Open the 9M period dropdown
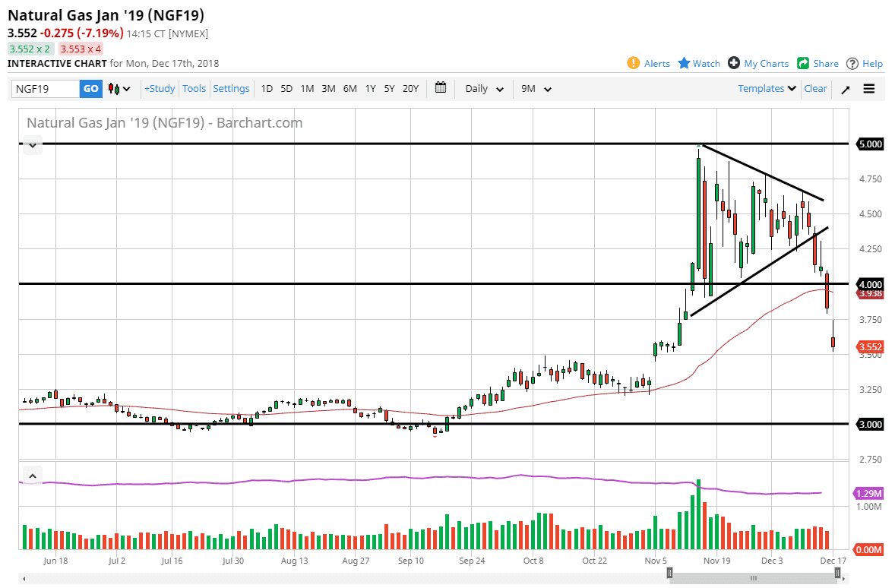 (536, 89)
